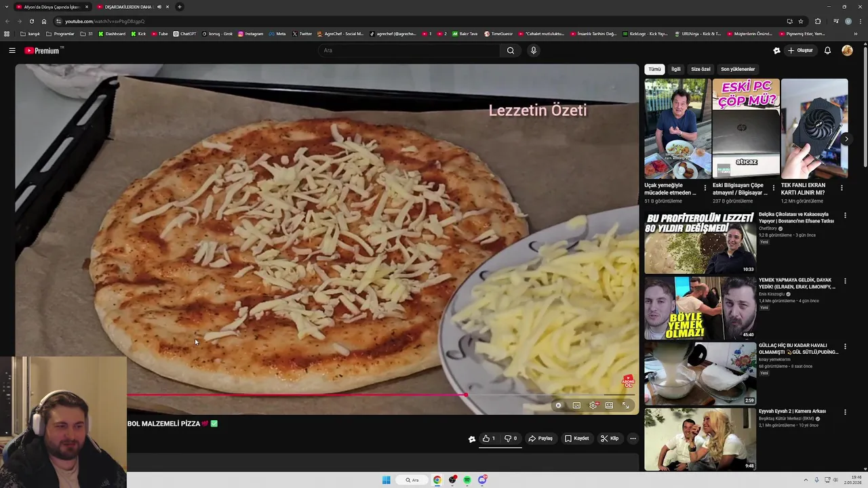Open options for Eski Bilgisayarı Çöpe atmayın video
Image resolution: width=868 pixels, height=488 pixels.
pyautogui.click(x=773, y=188)
